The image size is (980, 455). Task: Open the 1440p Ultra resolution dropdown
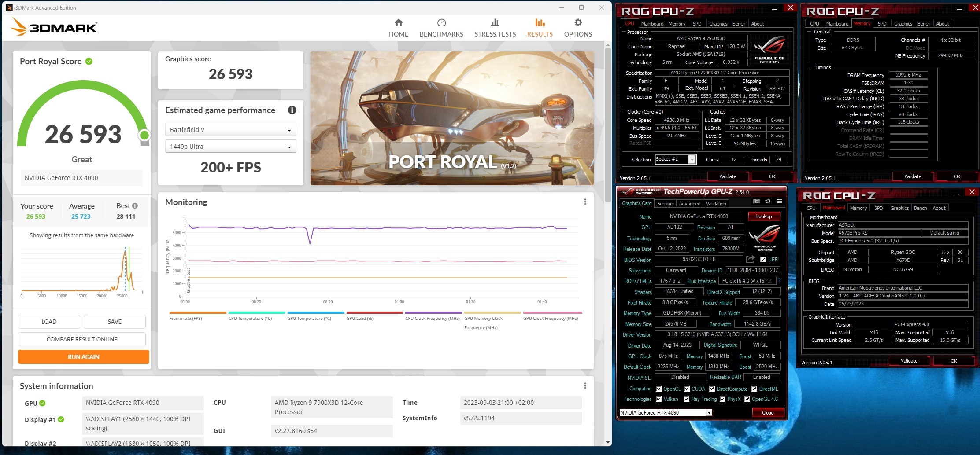230,147
